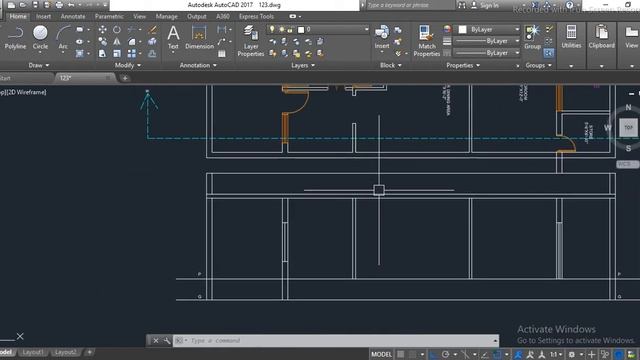Click the Sign In button

486,5
